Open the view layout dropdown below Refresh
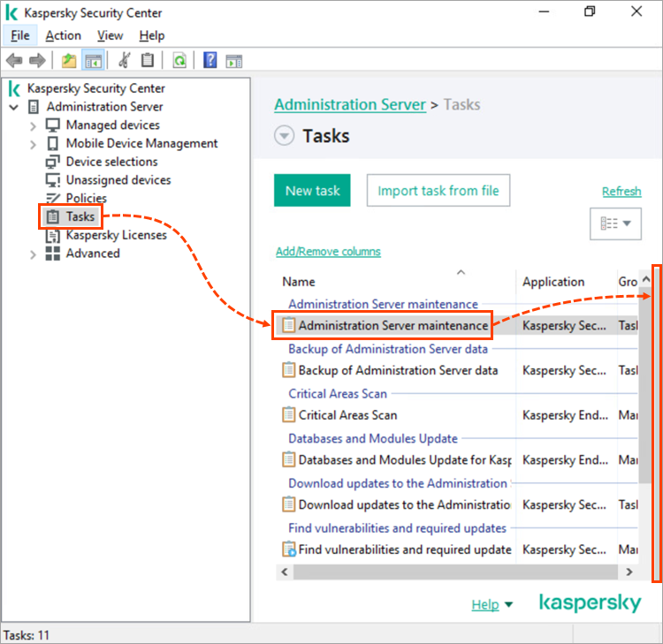This screenshot has height=644, width=663. (615, 224)
